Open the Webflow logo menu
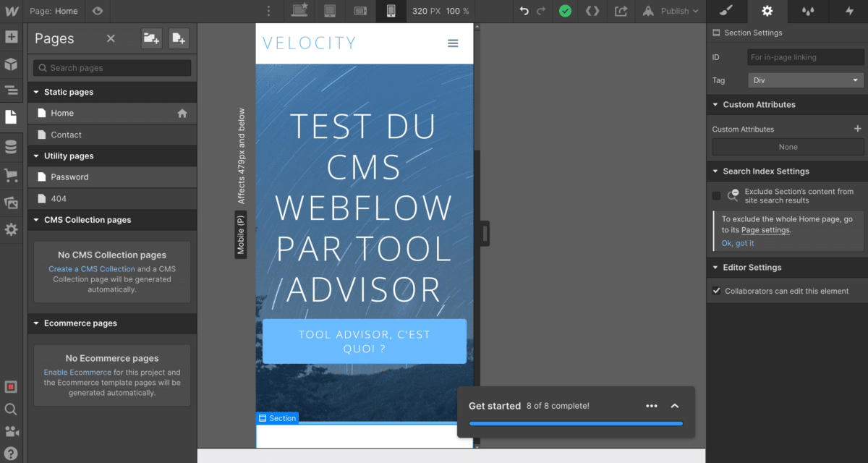The height and width of the screenshot is (463, 868). 11,11
